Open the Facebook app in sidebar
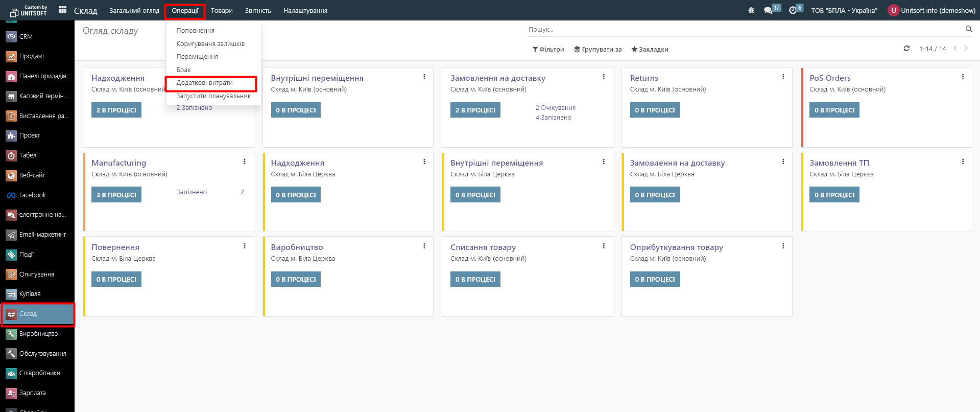The height and width of the screenshot is (412, 980). coord(32,195)
